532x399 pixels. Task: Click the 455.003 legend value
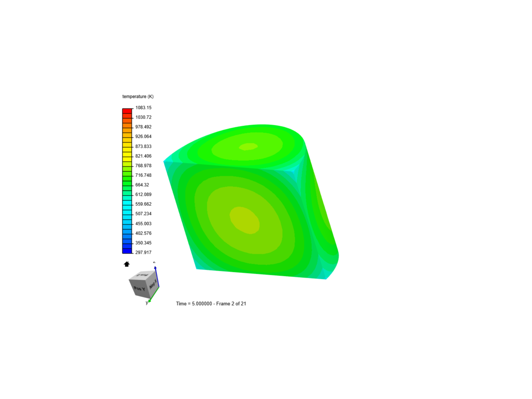tap(143, 224)
